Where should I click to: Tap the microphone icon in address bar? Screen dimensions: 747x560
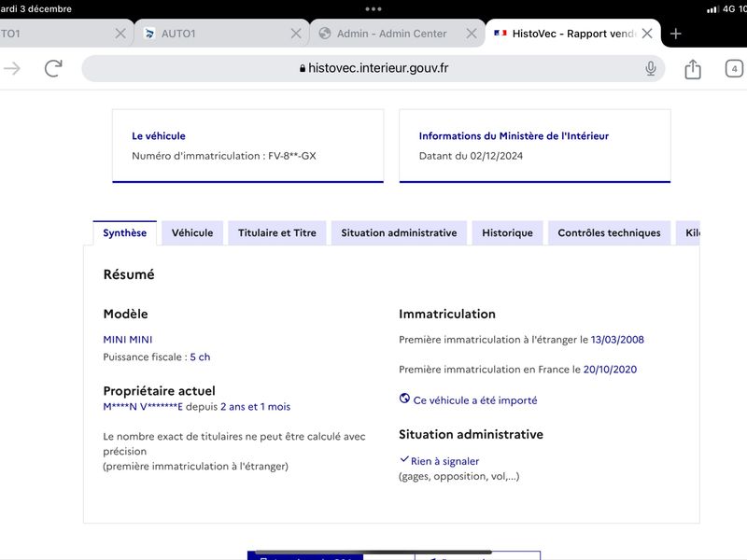[x=650, y=68]
